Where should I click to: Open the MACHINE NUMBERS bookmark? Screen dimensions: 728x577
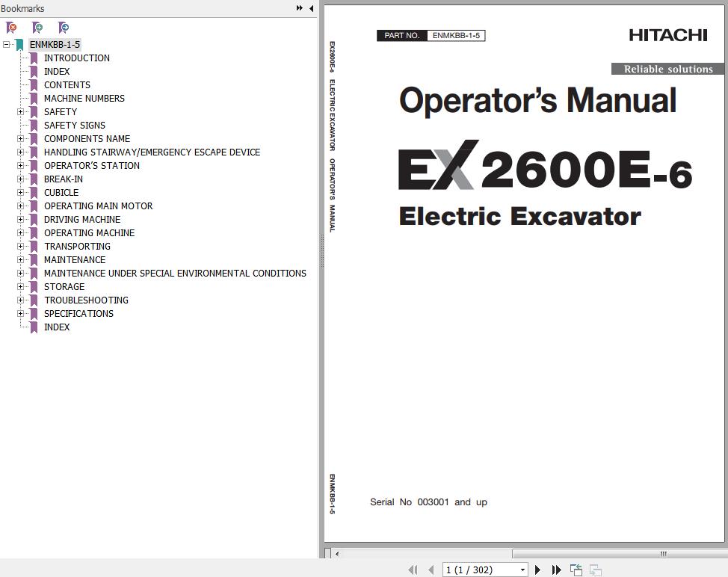click(x=84, y=99)
